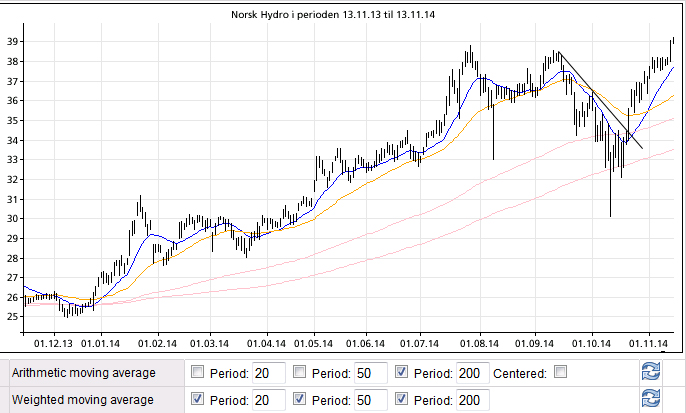This screenshot has width=686, height=413.
Task: Click the Arithmetic Period 50 input field
Action: (x=371, y=373)
